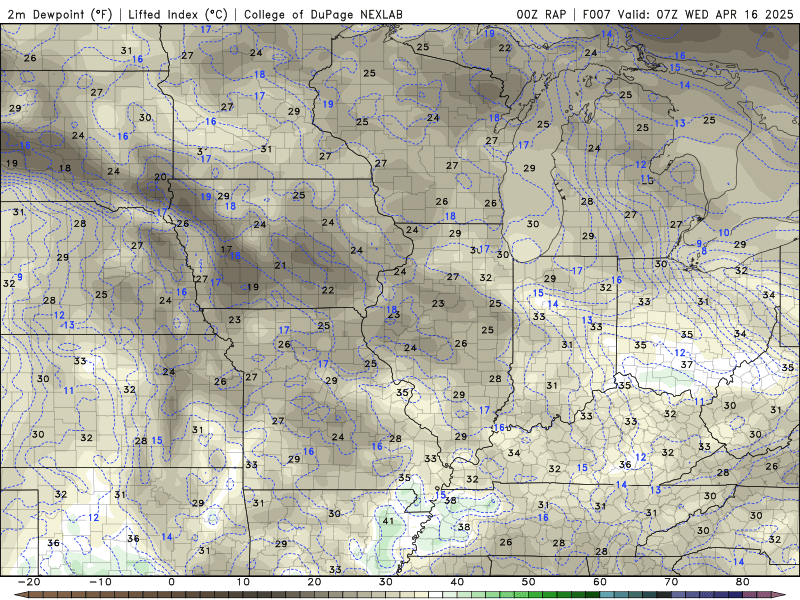Click the "Lifted Index (°C)" header label

tap(178, 14)
